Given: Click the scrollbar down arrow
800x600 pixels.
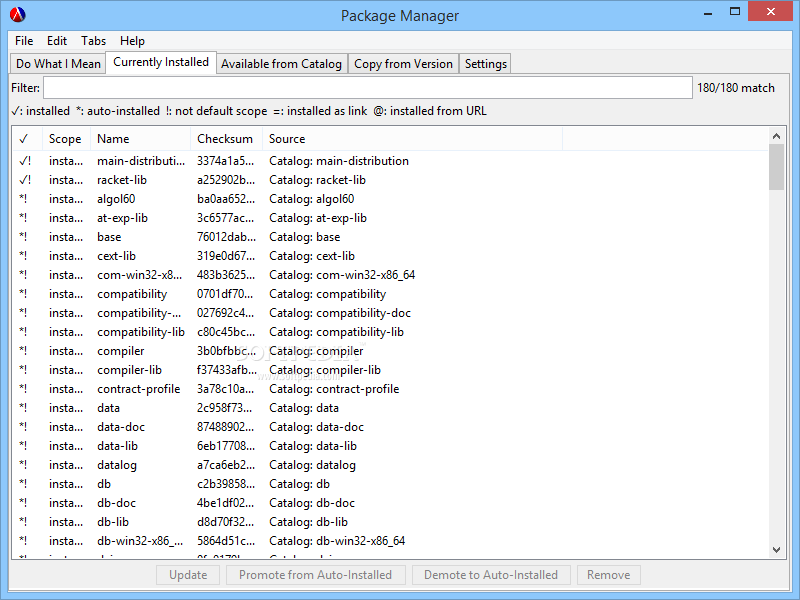Looking at the screenshot, I should 777,549.
